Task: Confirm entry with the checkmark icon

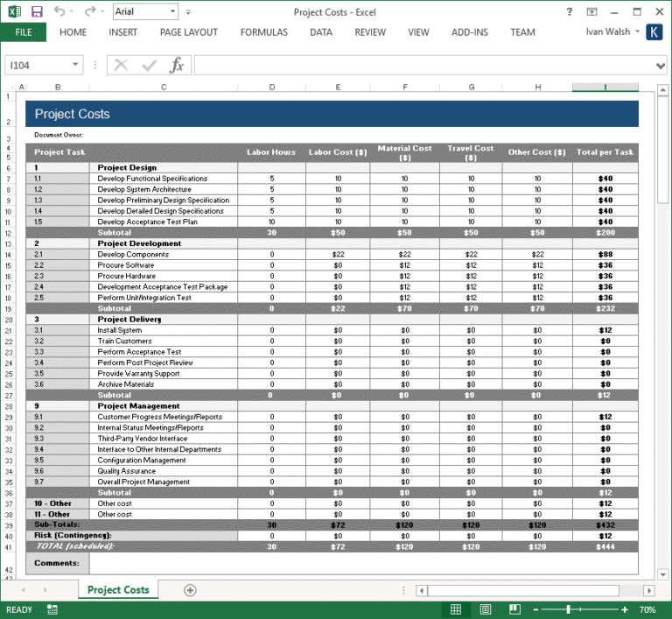Action: click(149, 66)
